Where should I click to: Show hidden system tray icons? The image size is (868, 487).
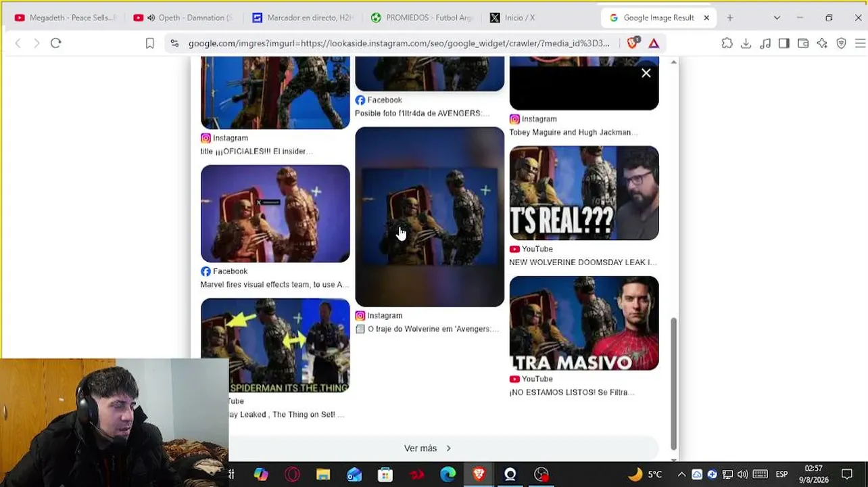pyautogui.click(x=681, y=475)
